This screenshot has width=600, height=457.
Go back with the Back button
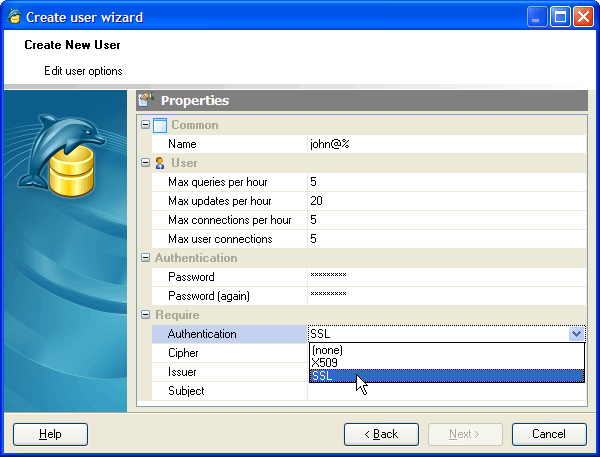click(381, 434)
